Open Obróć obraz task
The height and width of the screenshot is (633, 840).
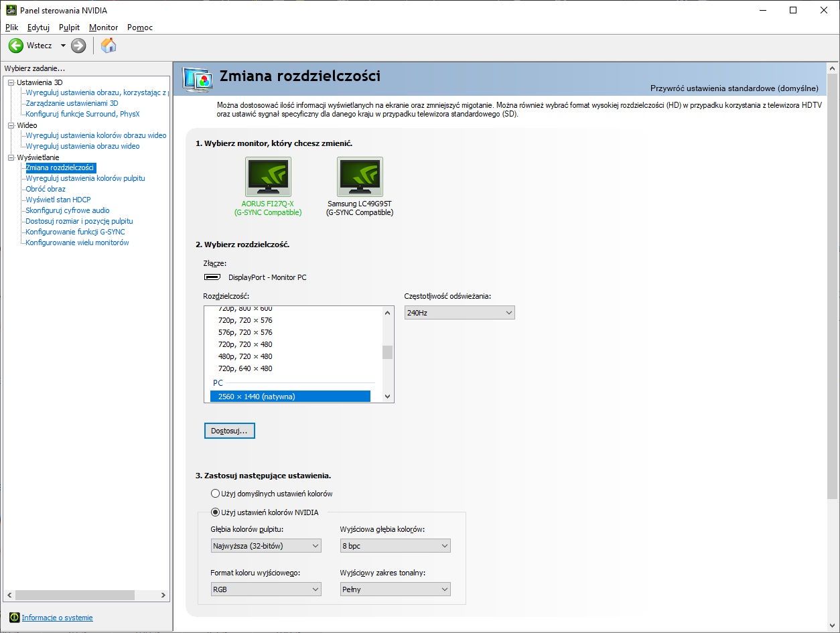coord(46,189)
